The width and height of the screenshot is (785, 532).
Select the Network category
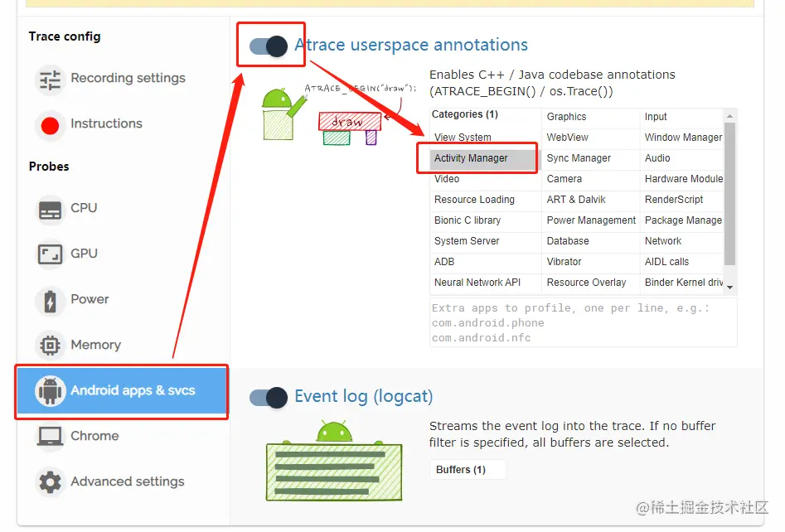pos(681,241)
